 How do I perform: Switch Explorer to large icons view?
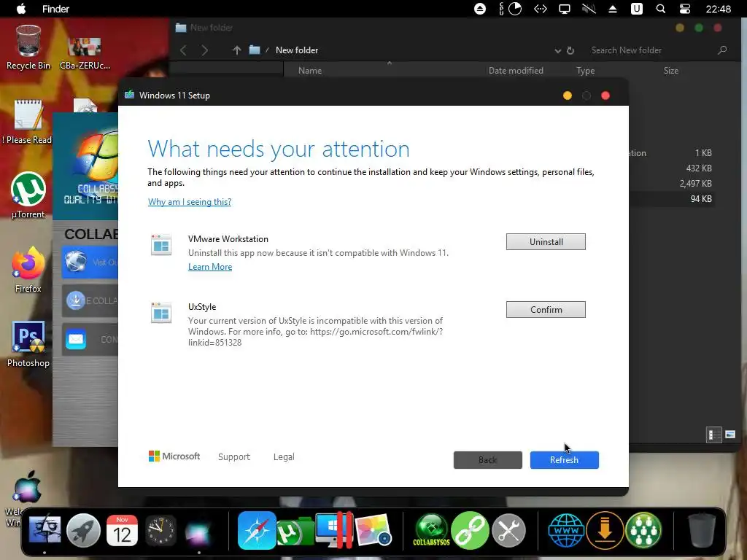coord(729,435)
